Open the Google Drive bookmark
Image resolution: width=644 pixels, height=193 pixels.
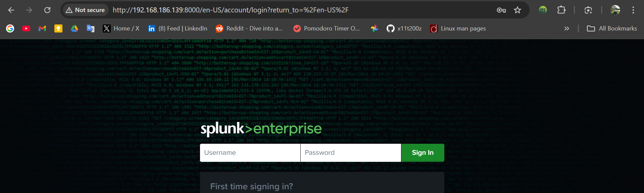click(75, 28)
